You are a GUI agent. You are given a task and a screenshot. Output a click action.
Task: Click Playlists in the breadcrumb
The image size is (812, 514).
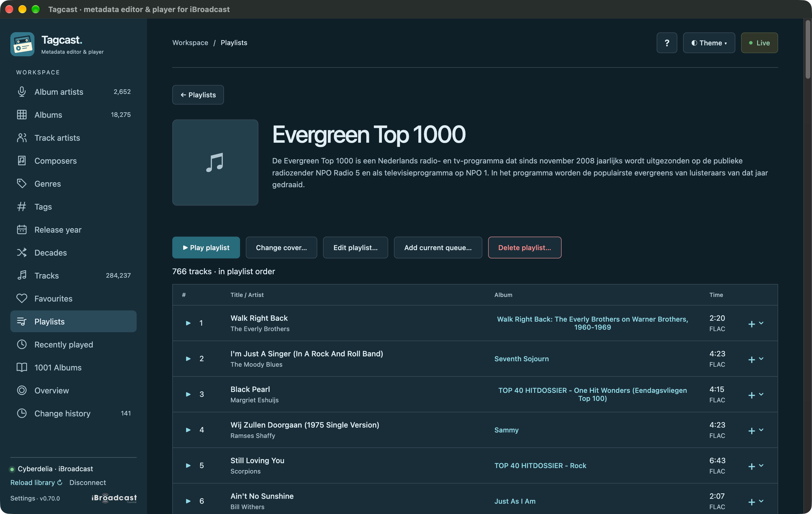[x=234, y=42]
